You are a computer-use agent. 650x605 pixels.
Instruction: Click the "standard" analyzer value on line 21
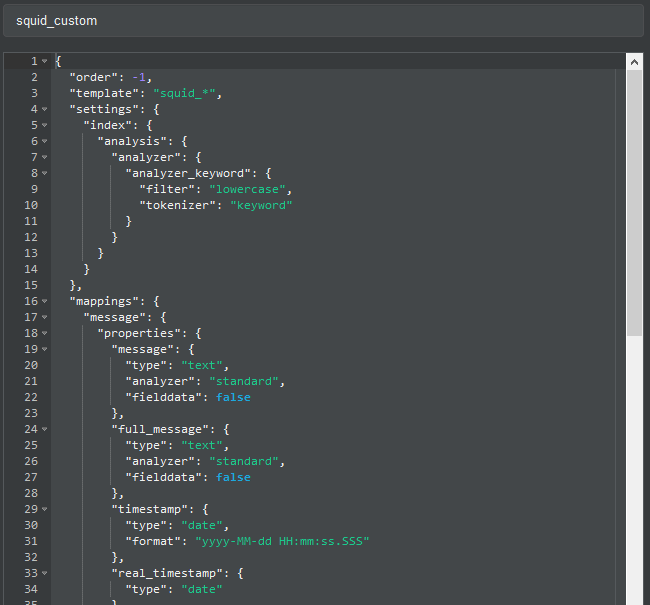coord(244,381)
